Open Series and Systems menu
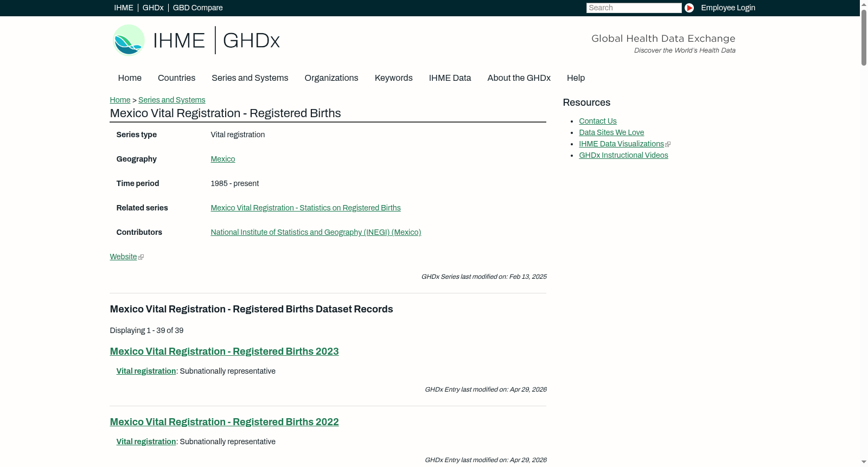 (x=250, y=78)
